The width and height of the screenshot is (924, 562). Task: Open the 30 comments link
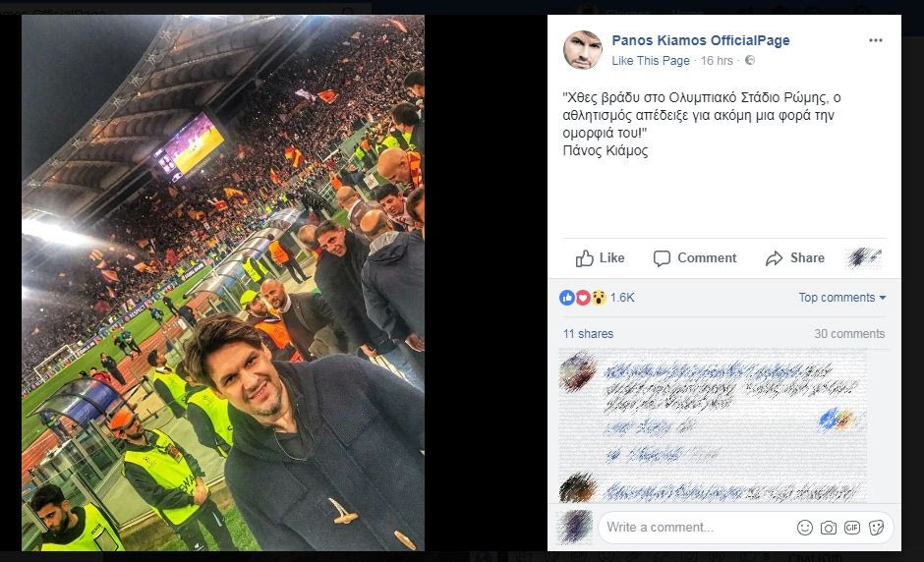click(x=849, y=334)
